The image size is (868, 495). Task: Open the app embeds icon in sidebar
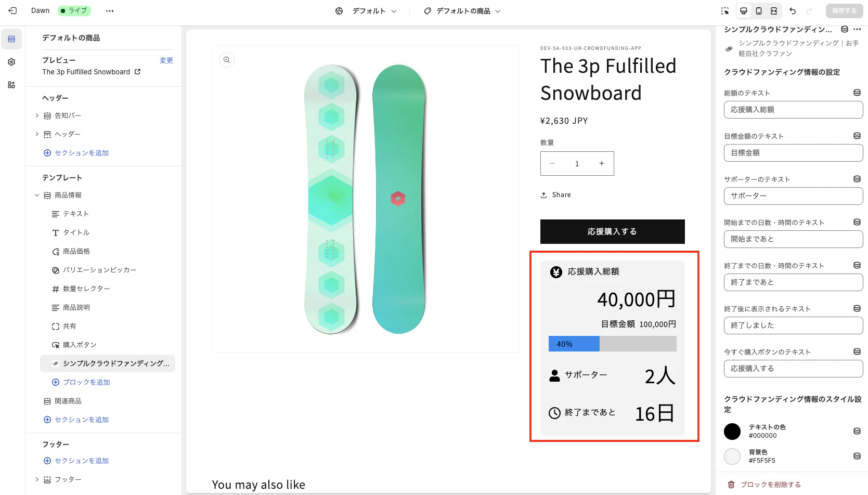pos(11,85)
